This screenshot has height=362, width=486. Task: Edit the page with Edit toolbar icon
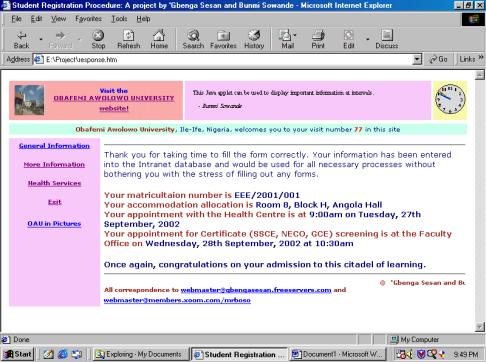pos(348,39)
